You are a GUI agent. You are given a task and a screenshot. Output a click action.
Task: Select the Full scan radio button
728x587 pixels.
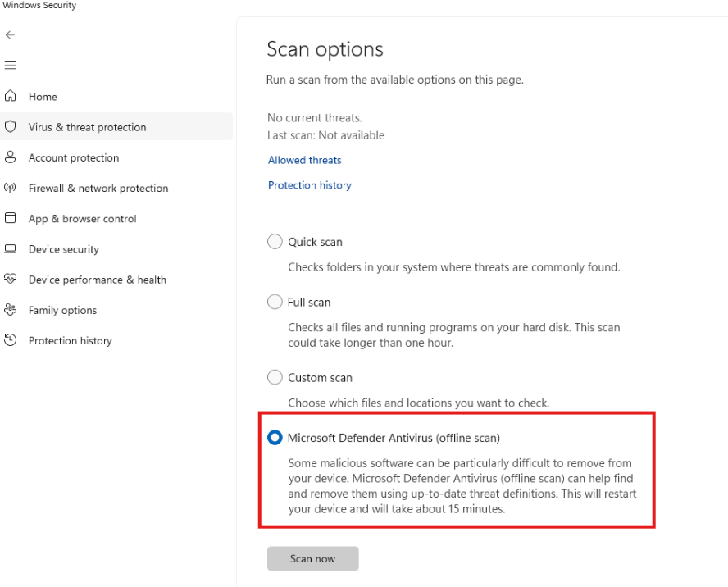click(275, 302)
